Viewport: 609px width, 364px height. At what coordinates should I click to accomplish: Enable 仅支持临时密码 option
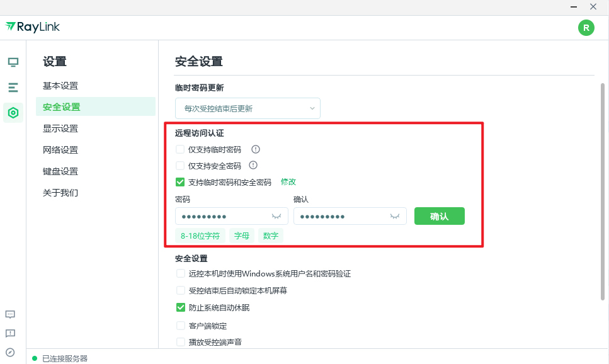180,149
